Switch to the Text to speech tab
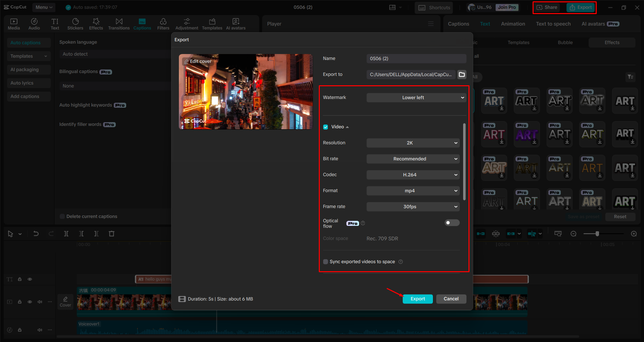This screenshot has width=644, height=342. point(553,24)
